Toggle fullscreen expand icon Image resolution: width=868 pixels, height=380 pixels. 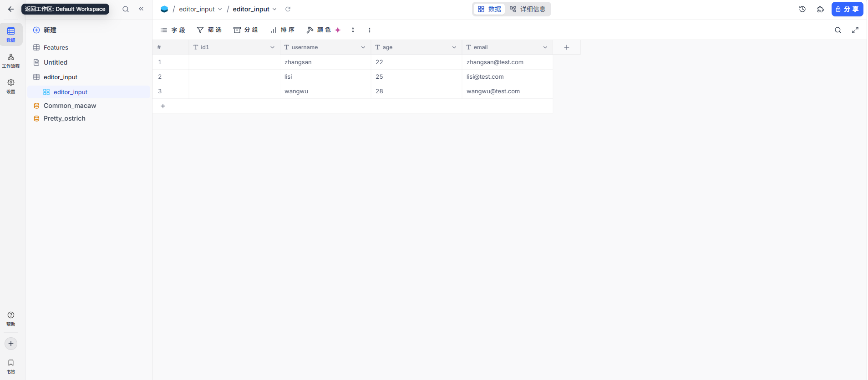coord(855,30)
